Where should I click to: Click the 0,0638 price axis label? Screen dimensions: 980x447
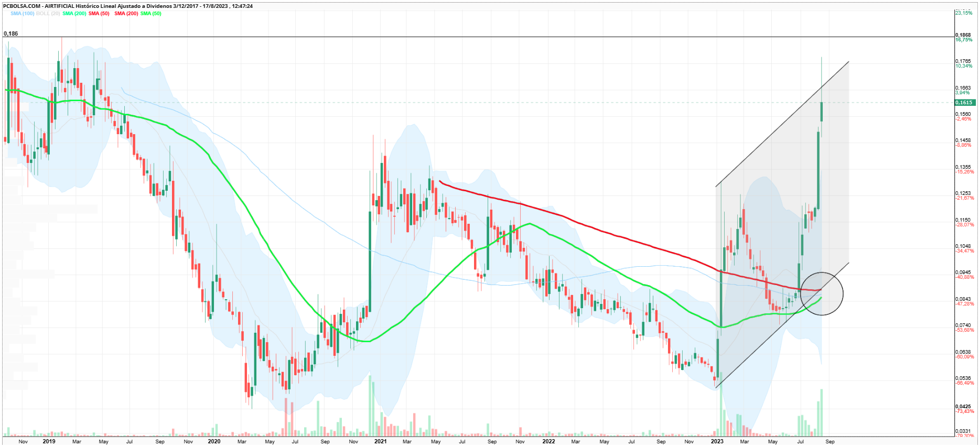963,352
